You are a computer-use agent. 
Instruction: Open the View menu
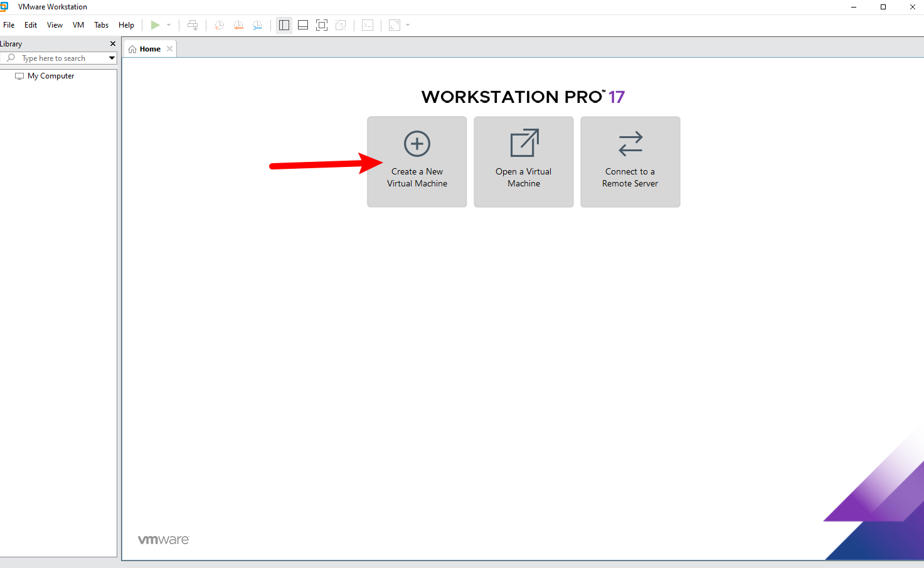pos(55,25)
